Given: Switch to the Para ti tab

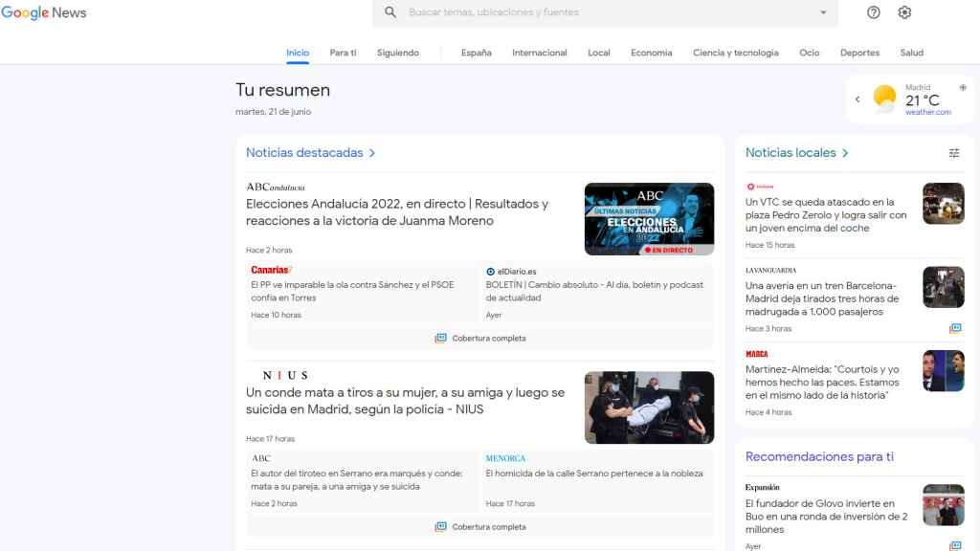Looking at the screenshot, I should pyautogui.click(x=343, y=53).
